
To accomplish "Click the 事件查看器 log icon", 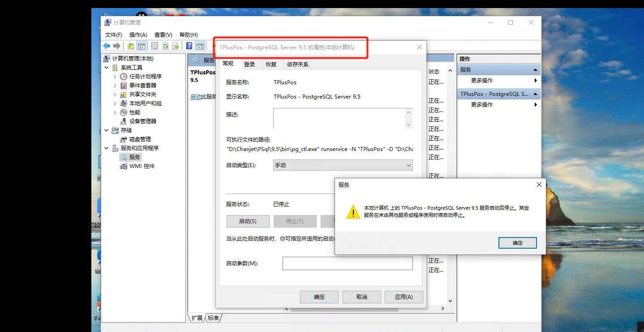I will [x=124, y=86].
